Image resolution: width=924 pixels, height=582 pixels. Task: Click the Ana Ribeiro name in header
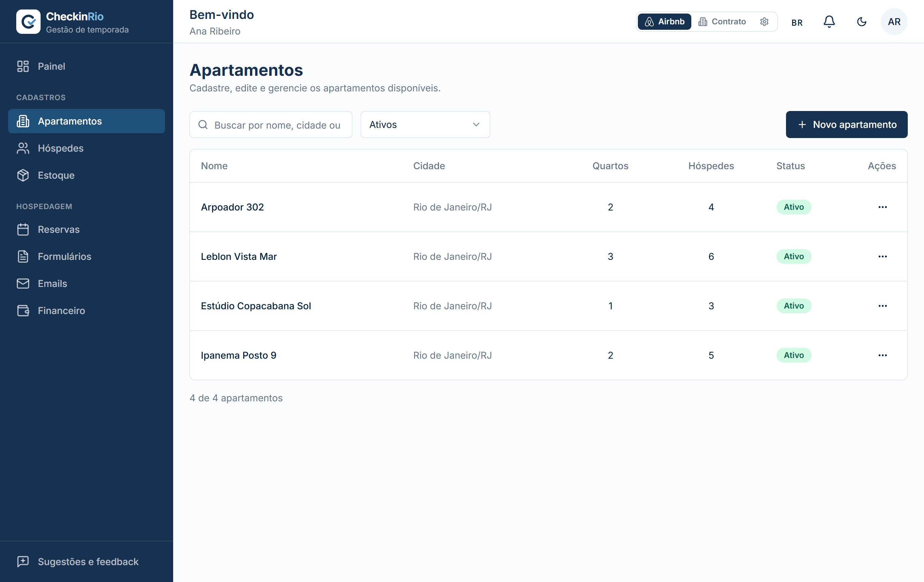point(215,31)
